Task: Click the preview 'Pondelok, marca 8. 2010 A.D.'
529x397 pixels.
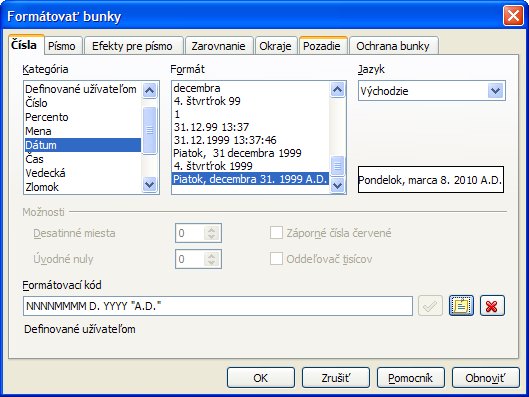Action: pos(431,180)
